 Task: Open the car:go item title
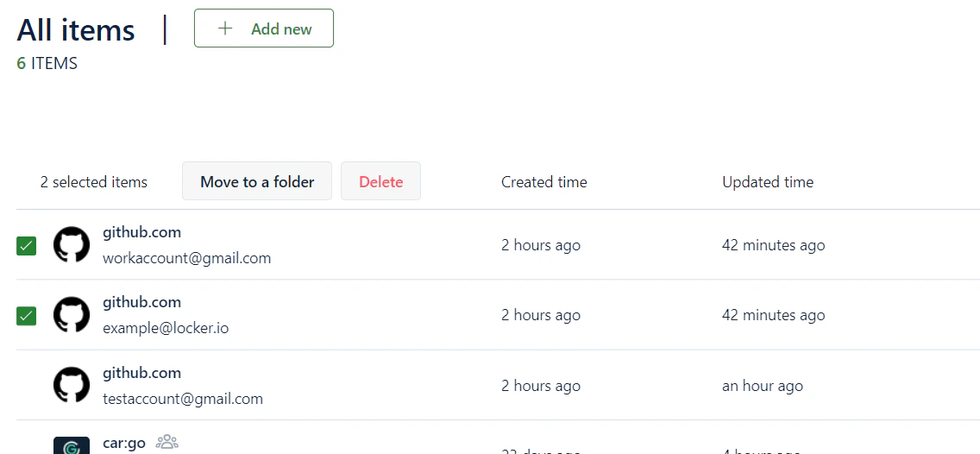pos(124,443)
